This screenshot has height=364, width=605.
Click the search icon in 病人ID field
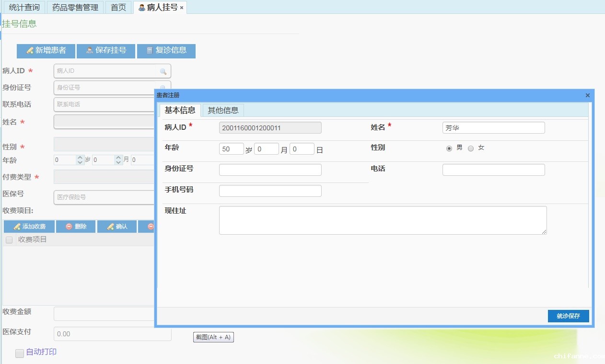click(x=163, y=71)
